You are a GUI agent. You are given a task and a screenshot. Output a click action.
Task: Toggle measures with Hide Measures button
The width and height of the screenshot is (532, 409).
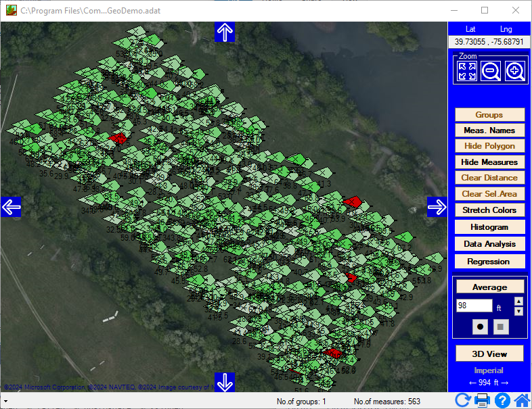click(x=489, y=162)
